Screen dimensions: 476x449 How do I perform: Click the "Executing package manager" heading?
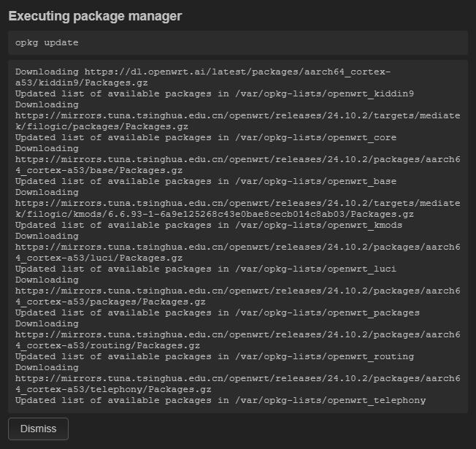pyautogui.click(x=95, y=16)
